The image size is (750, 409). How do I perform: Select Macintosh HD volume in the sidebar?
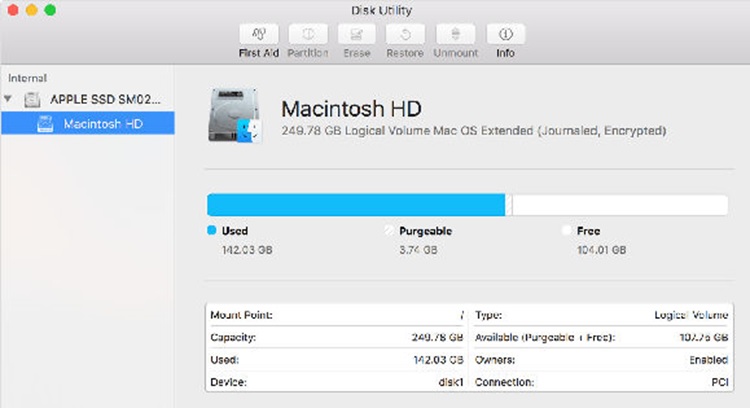coord(103,124)
